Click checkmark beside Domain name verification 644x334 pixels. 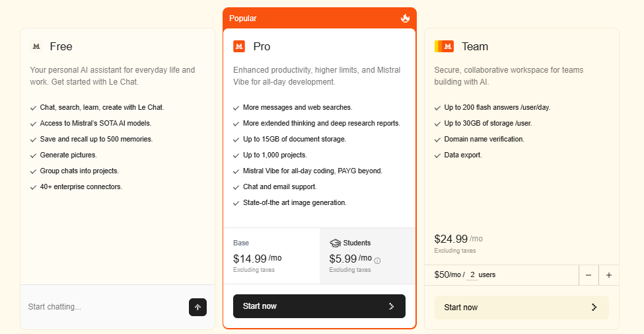tap(438, 140)
